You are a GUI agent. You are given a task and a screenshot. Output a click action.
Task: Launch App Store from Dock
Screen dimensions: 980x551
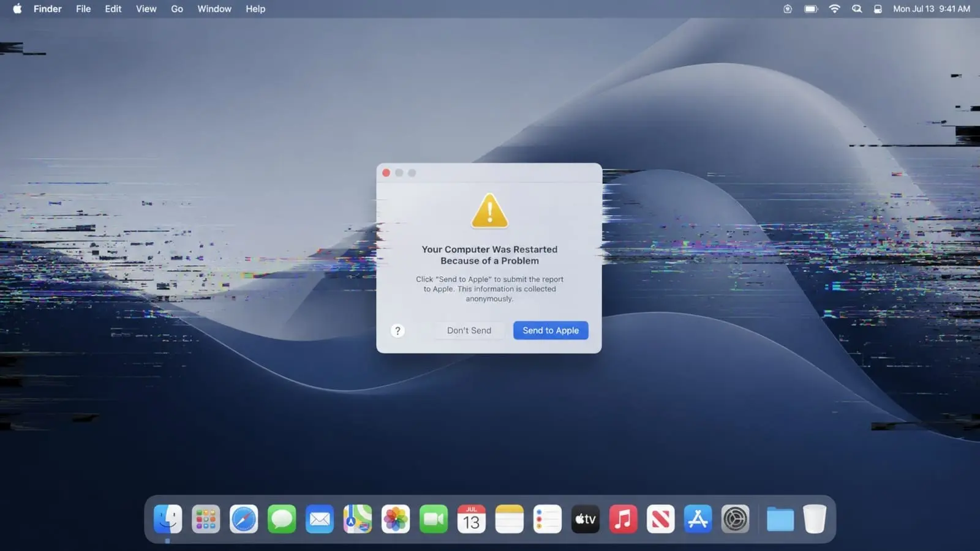pos(698,519)
